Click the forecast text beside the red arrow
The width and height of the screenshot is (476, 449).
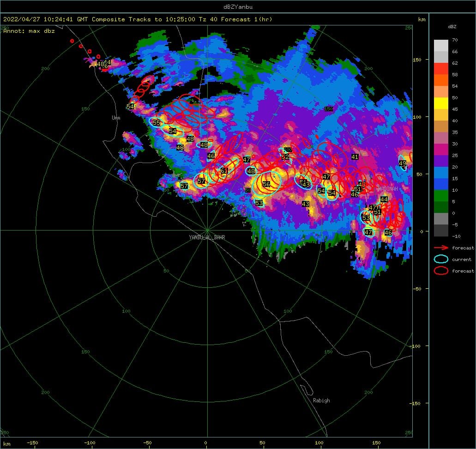click(x=463, y=248)
